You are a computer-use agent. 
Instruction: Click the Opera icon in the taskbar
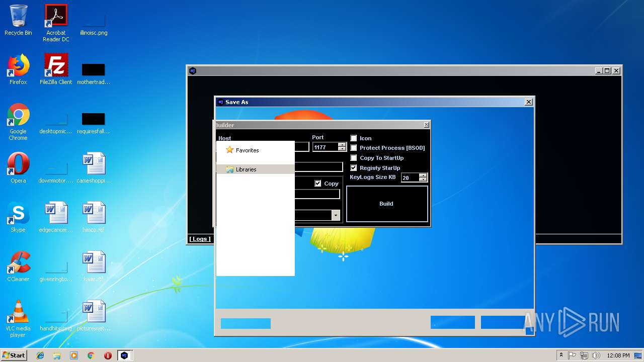click(108, 355)
